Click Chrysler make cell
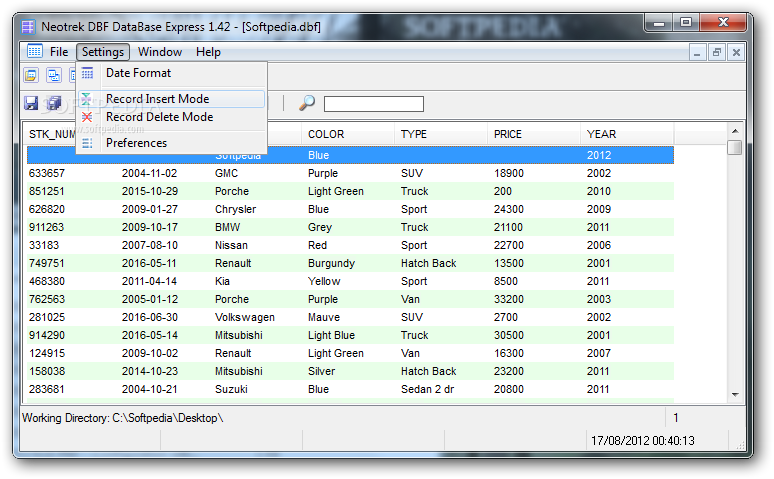This screenshot has height=479, width=774. tap(235, 209)
